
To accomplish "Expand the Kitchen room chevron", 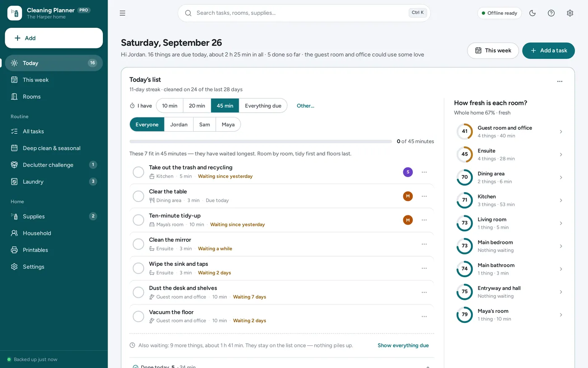I will point(561,200).
